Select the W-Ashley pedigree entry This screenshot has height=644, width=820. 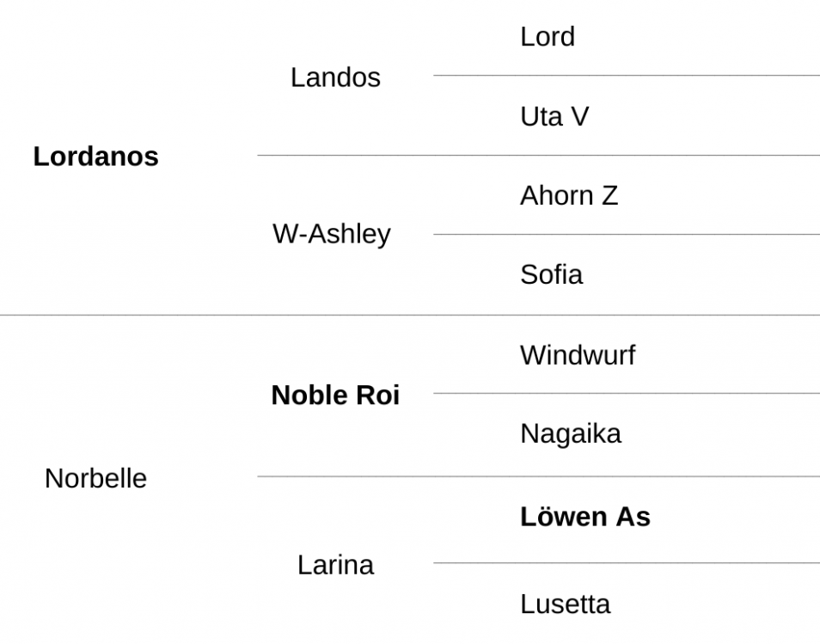[x=332, y=234]
